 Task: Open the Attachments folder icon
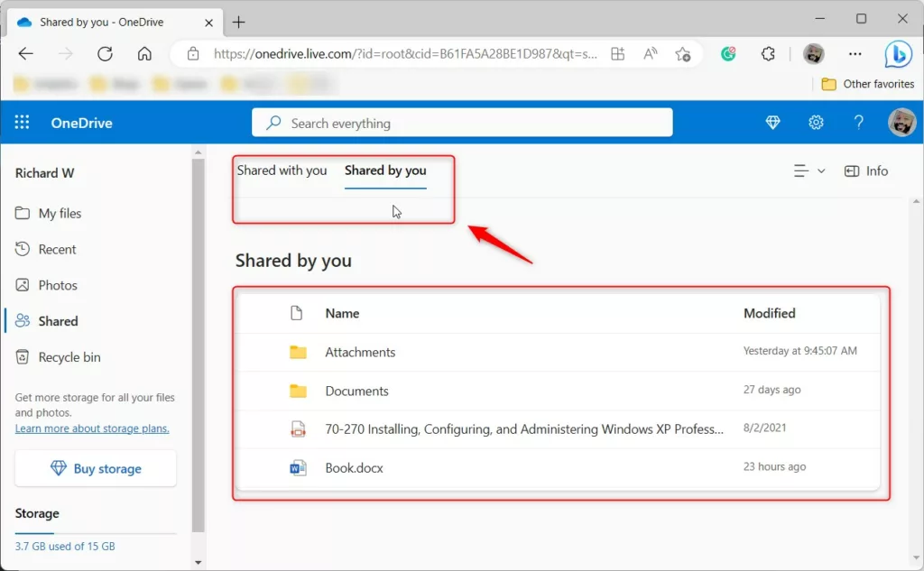(298, 352)
